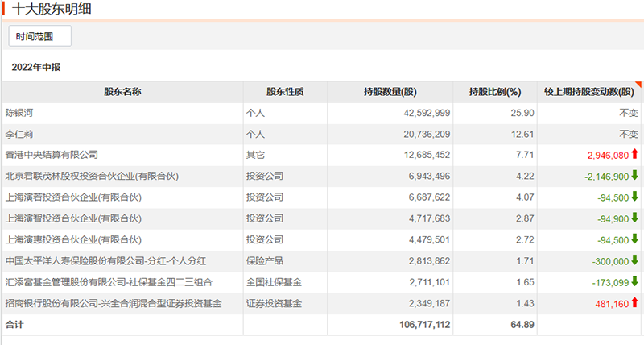Viewport: 644px width, 345px height.
Task: Open the 时间范围 time range selector
Action: pyautogui.click(x=39, y=36)
